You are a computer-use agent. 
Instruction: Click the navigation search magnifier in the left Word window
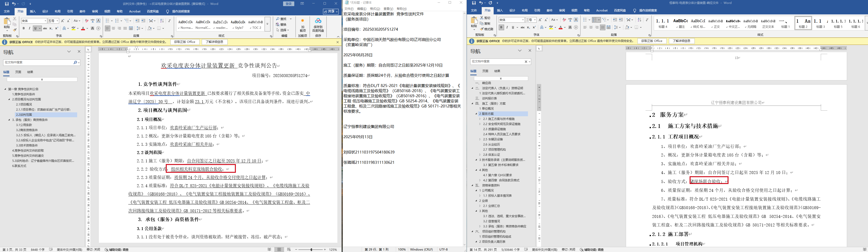75,62
